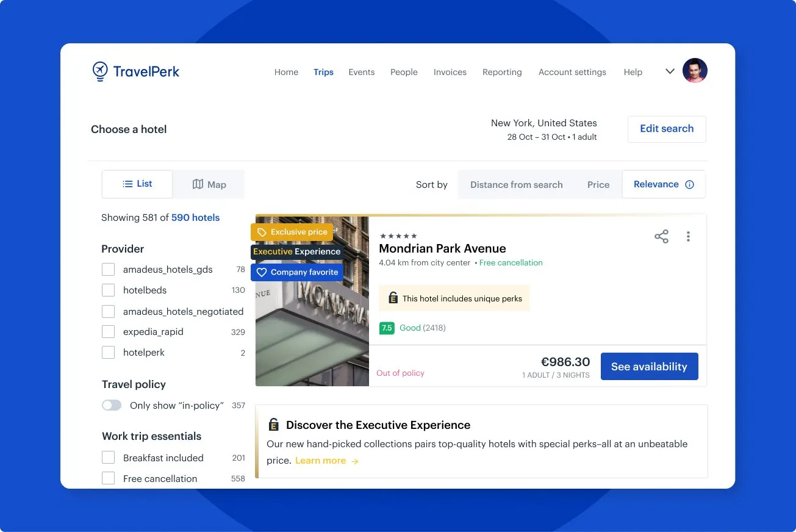Screen dimensions: 796x532
Task: Open the three-dot overflow menu for the hotel
Action: (688, 237)
